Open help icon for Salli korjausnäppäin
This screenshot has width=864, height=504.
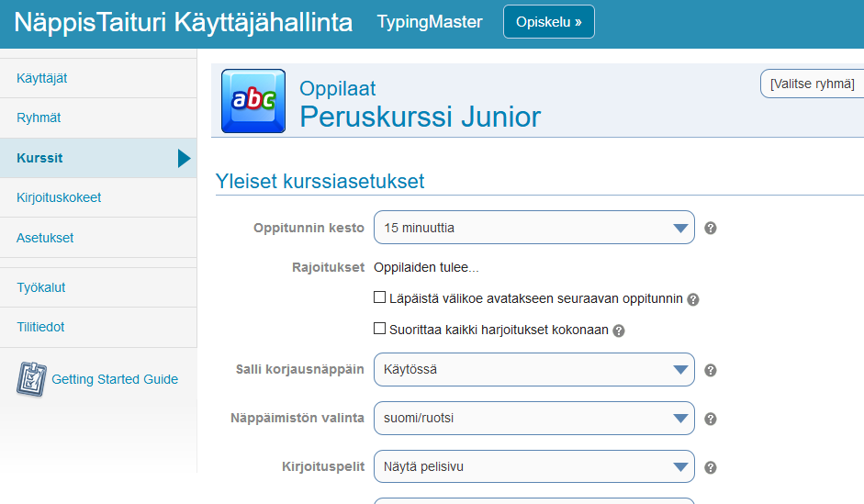[711, 370]
